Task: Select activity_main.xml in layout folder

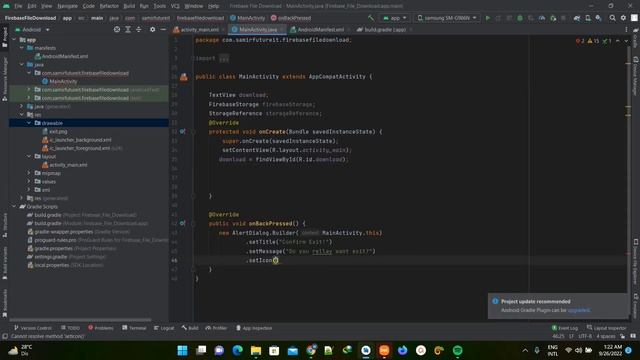Action: [68, 165]
